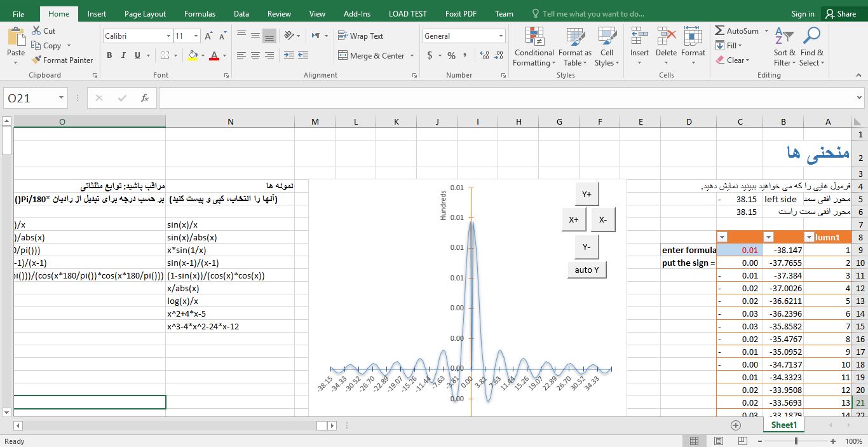
Task: Click the X- button
Action: pos(603,219)
